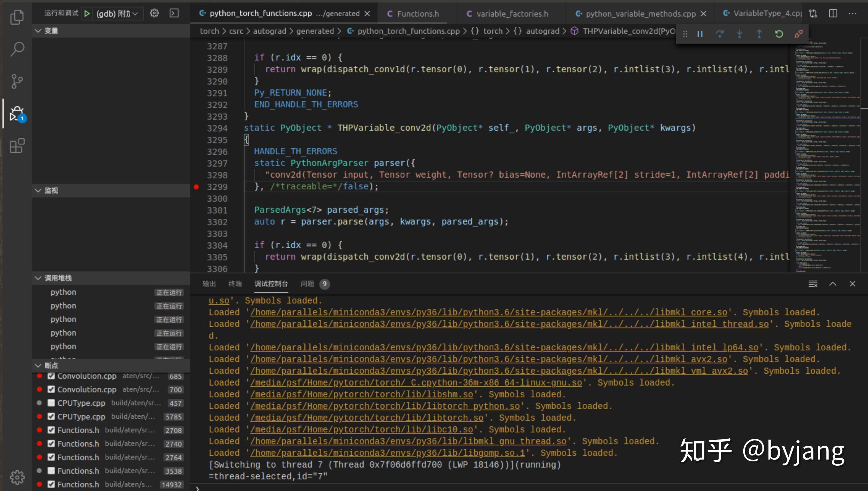Open launch.json via the gear icon
Image resolution: width=868 pixels, height=491 pixels.
coord(154,13)
